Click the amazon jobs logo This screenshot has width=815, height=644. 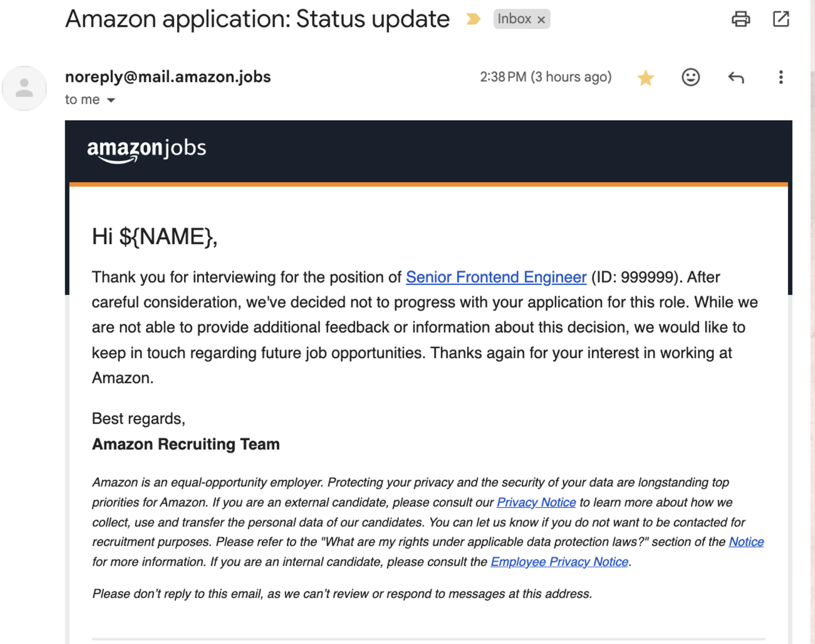pos(146,150)
